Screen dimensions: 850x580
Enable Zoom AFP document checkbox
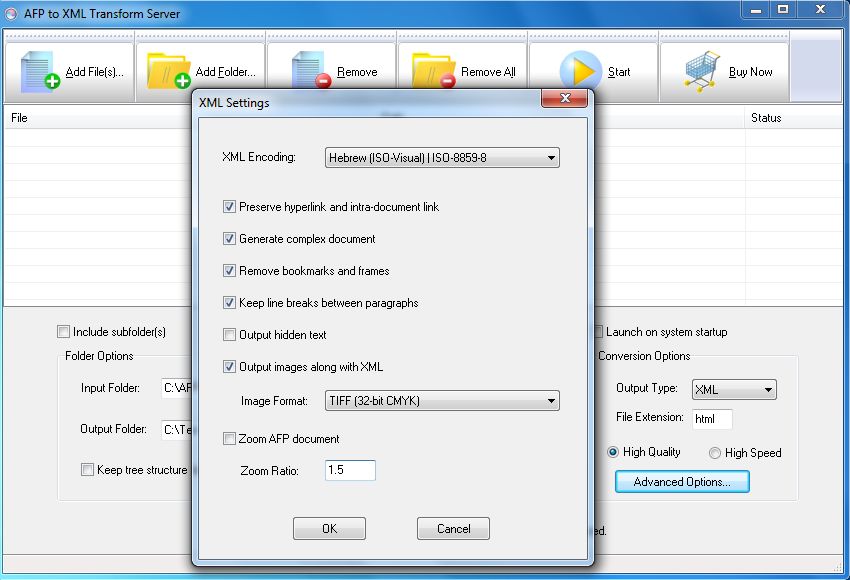pos(229,438)
